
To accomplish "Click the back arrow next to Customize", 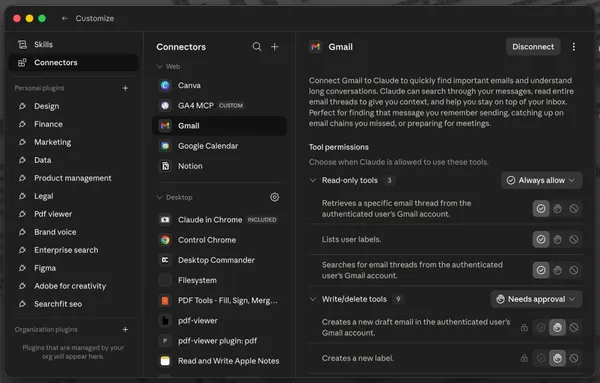I will click(x=64, y=18).
